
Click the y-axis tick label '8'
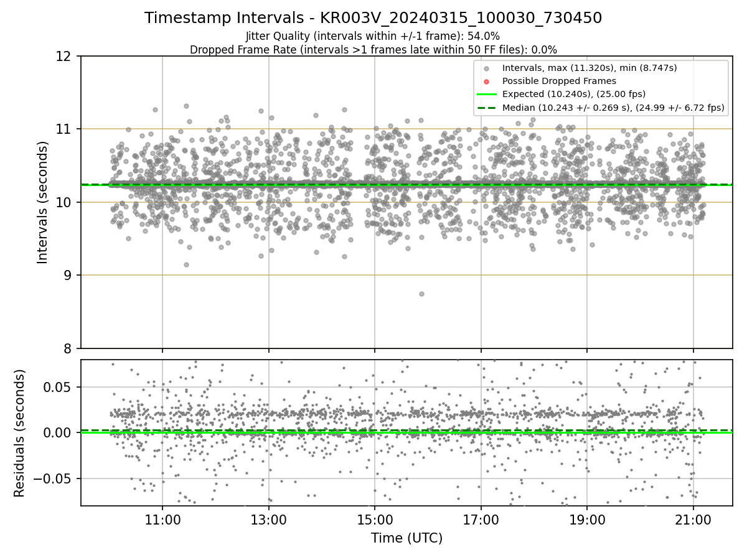(69, 348)
